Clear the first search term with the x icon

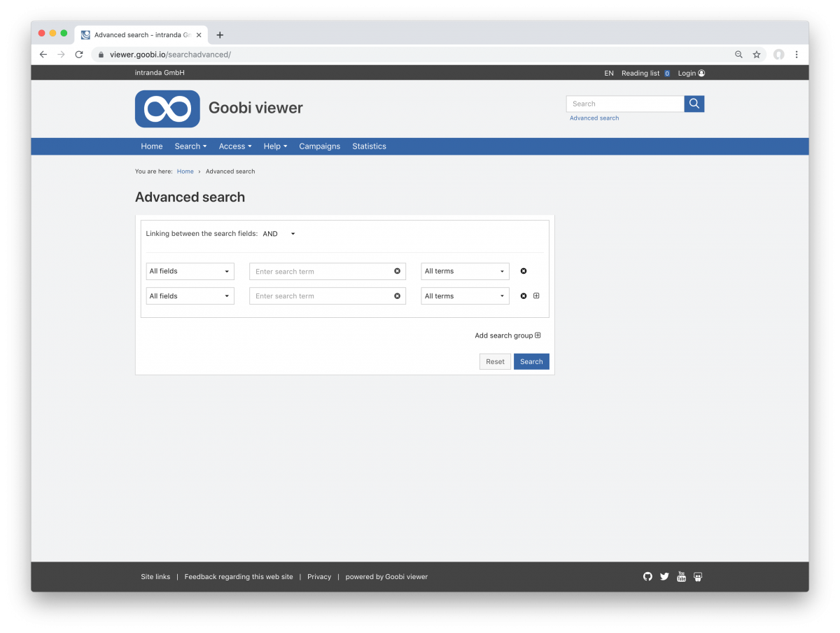coord(397,271)
